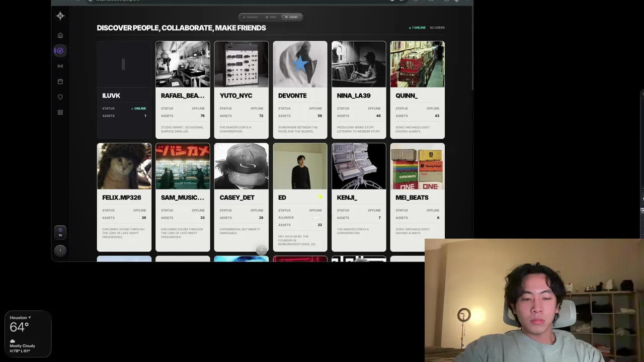Open YUTO_NYC synth rack thumbnail
Viewport: 644px width, 362px height.
[241, 64]
